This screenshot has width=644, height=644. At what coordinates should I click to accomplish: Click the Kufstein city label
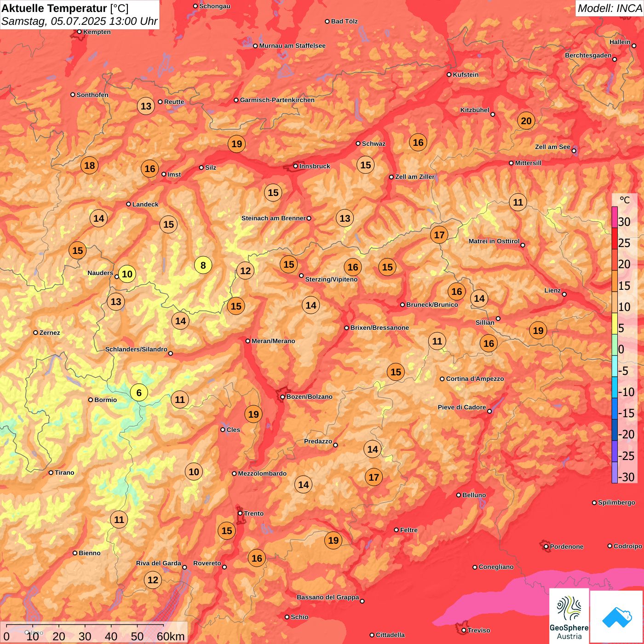tap(466, 75)
